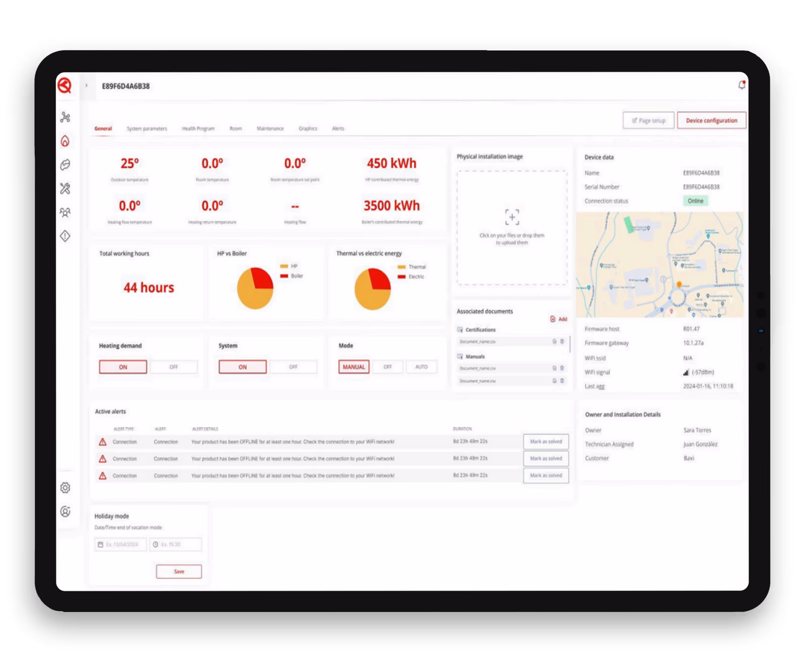Open the settings gear in sidebar

65,488
